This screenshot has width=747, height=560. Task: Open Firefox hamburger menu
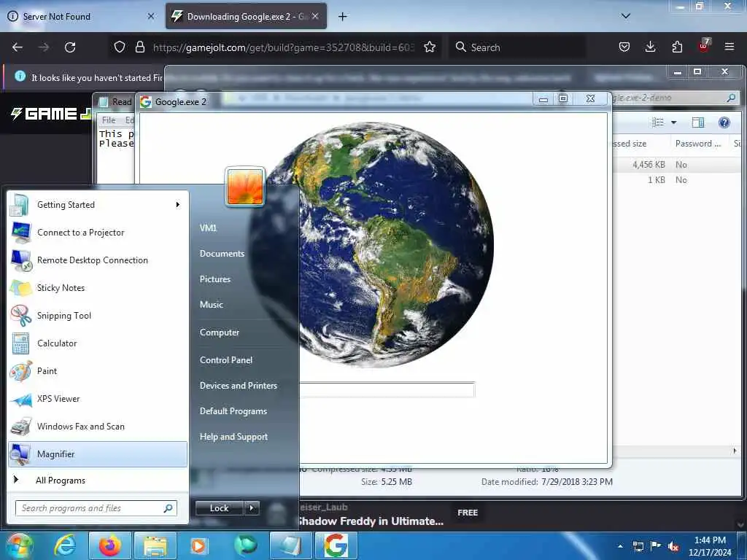[x=729, y=47]
